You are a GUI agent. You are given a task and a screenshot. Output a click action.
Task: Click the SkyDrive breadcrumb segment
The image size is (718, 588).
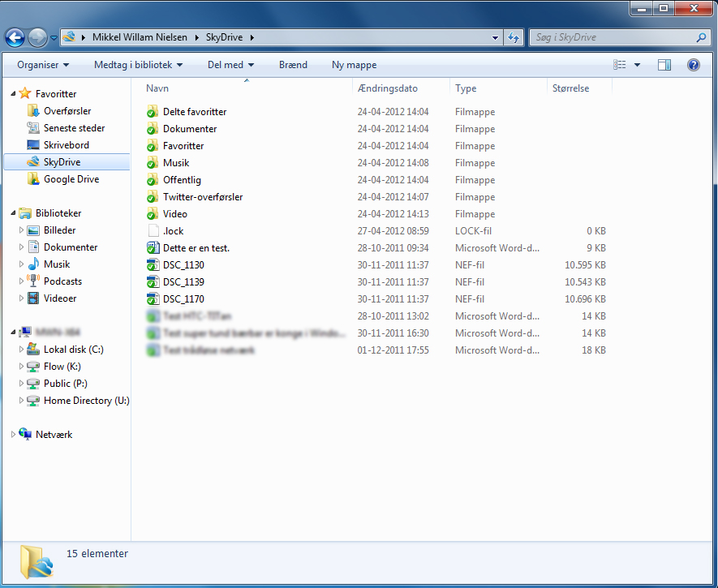click(x=224, y=37)
